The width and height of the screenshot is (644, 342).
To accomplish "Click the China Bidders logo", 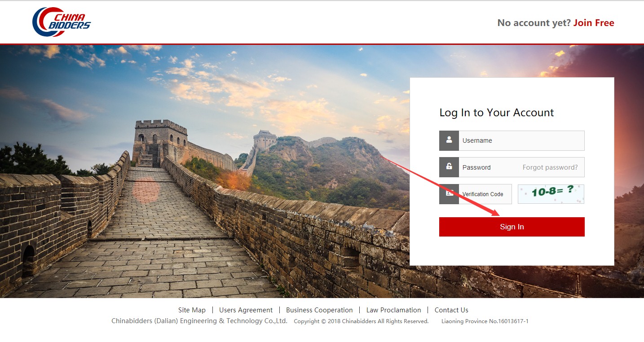I will click(62, 22).
